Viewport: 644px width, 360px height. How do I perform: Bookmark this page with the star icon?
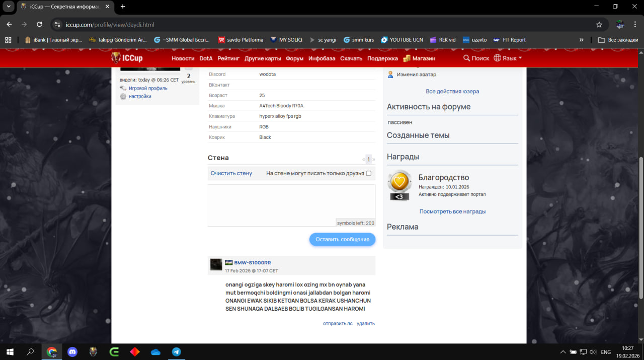click(x=599, y=24)
